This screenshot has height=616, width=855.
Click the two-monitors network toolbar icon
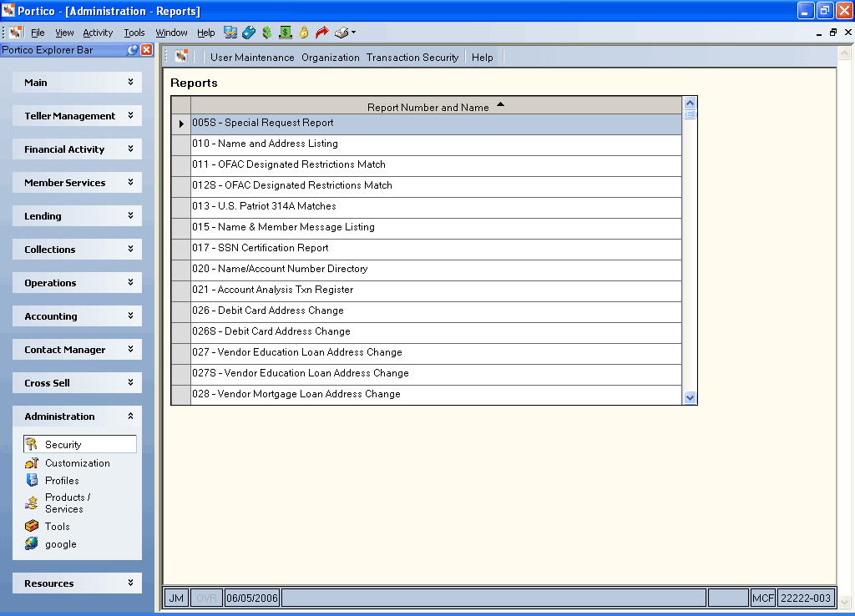tap(230, 33)
